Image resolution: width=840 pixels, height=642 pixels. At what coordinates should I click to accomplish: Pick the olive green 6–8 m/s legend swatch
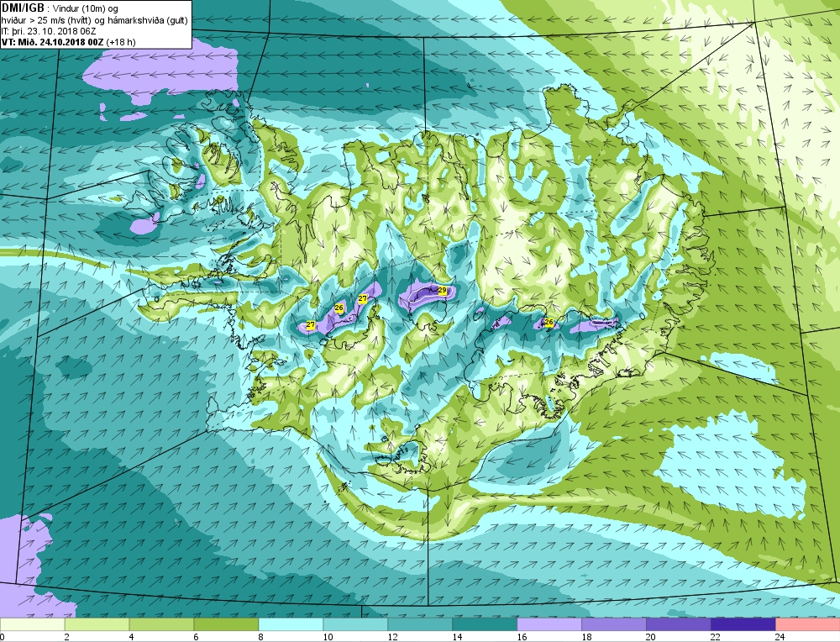[x=226, y=624]
